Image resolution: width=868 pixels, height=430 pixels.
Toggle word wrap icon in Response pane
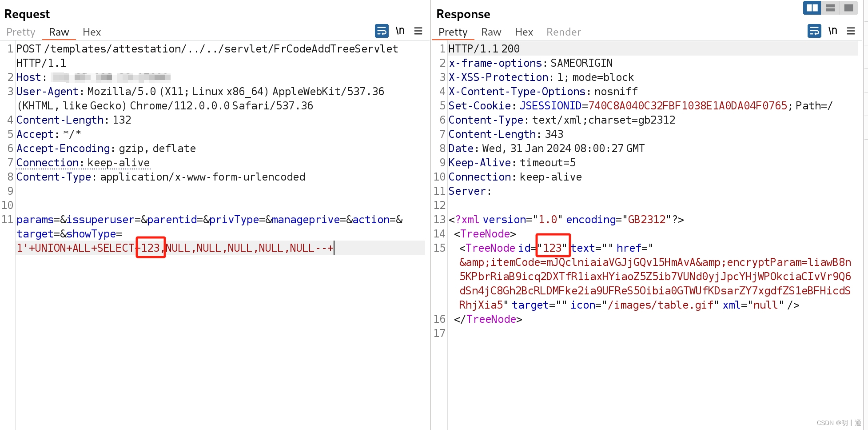814,31
